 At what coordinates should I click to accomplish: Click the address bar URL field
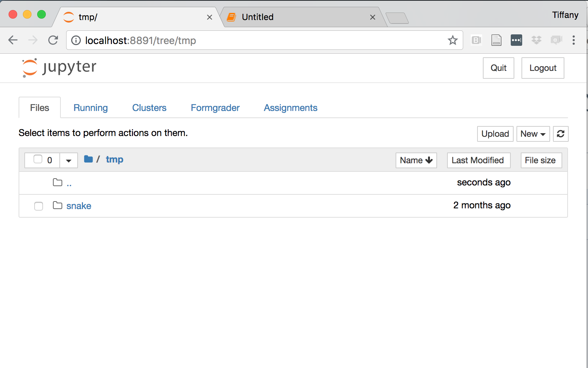tap(250, 40)
